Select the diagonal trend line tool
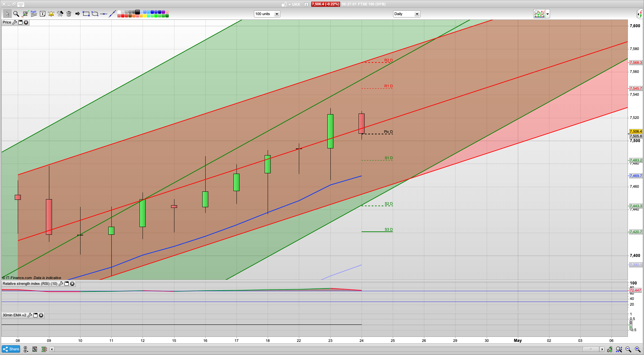 click(x=112, y=14)
